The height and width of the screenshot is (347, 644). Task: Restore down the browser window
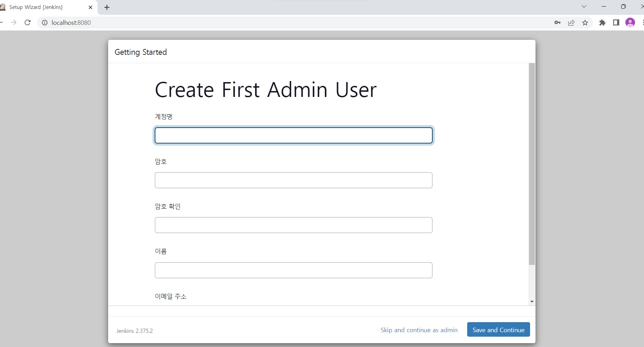[x=623, y=7]
